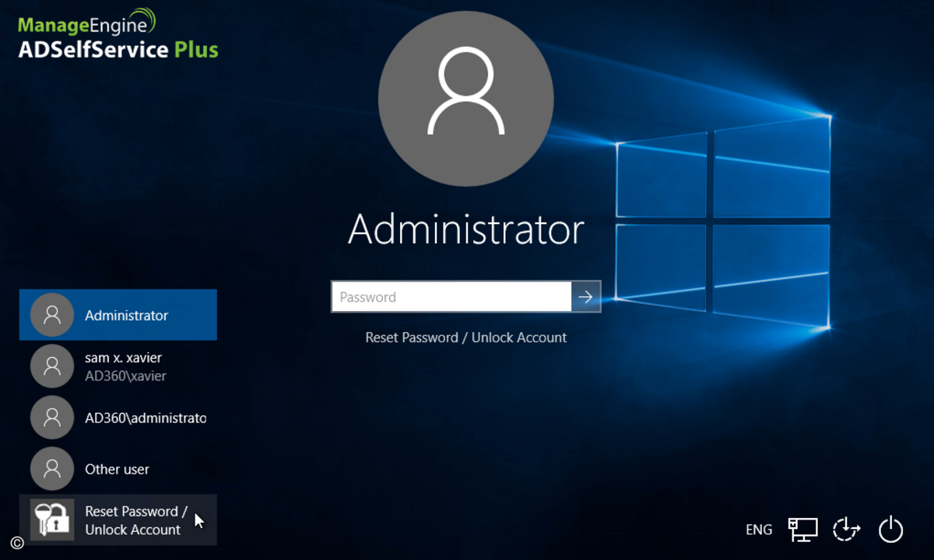
Task: Select Reset Password / Unlock Account tile in user list
Action: coord(118,520)
